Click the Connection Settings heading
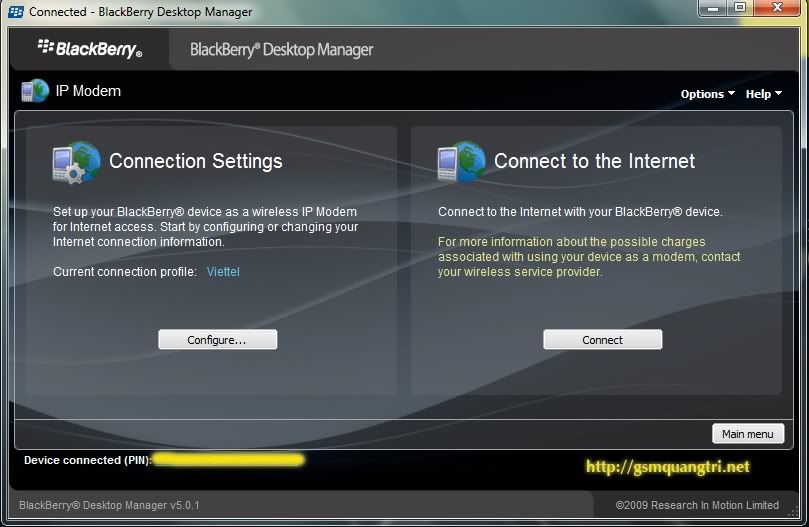The image size is (809, 527). coord(196,161)
